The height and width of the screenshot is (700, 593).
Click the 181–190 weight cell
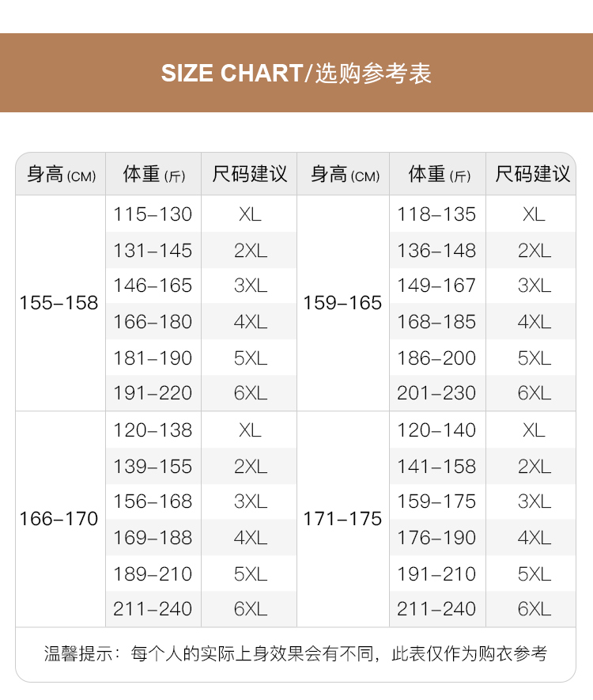click(x=153, y=358)
